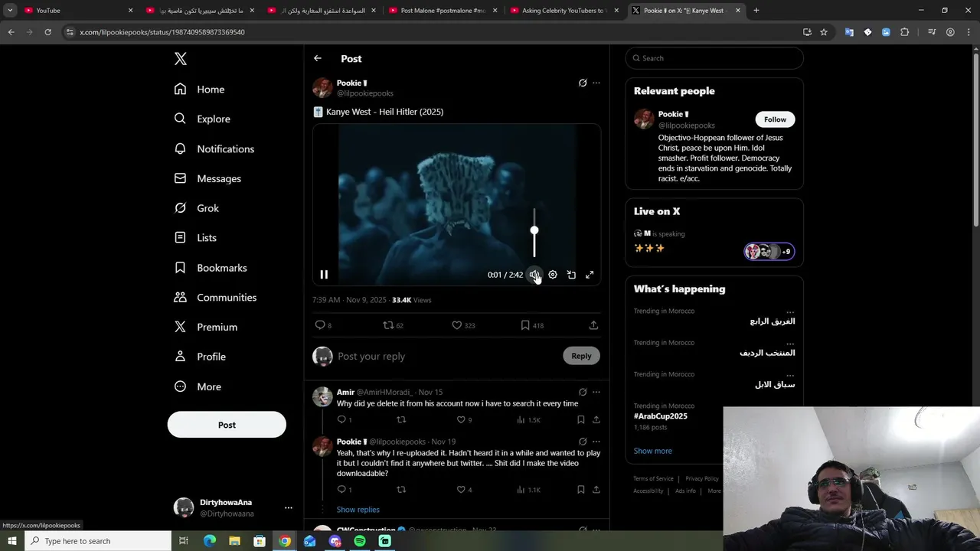
Task: Open Pookie's avatar on main post
Action: [x=322, y=87]
